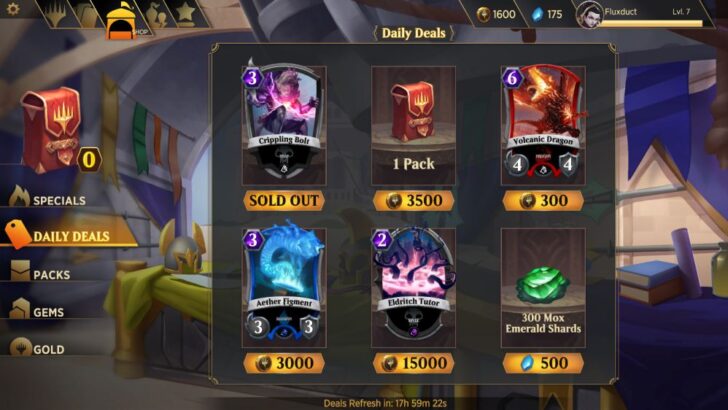
Task: Click the blue gem balance showing 175
Action: pyautogui.click(x=546, y=14)
